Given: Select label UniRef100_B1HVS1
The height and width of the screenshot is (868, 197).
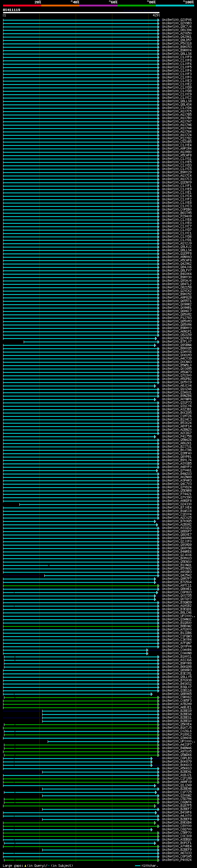Looking at the screenshot, I should pos(177,656).
